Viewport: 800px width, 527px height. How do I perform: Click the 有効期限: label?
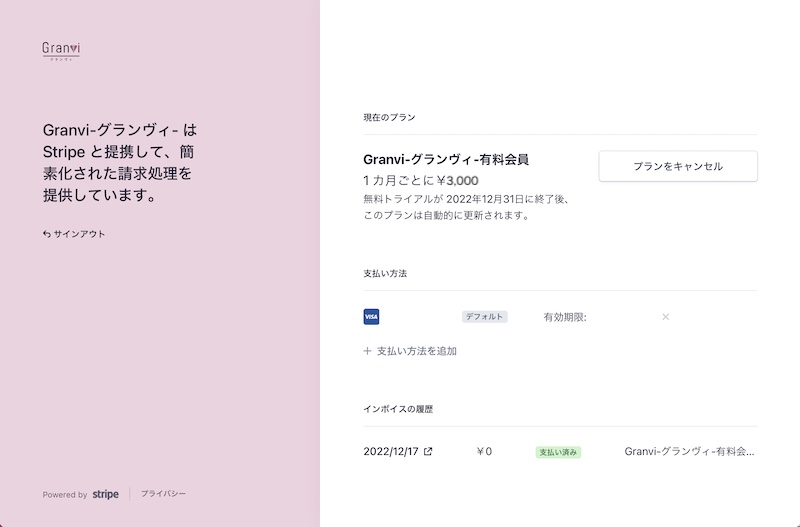pyautogui.click(x=565, y=317)
